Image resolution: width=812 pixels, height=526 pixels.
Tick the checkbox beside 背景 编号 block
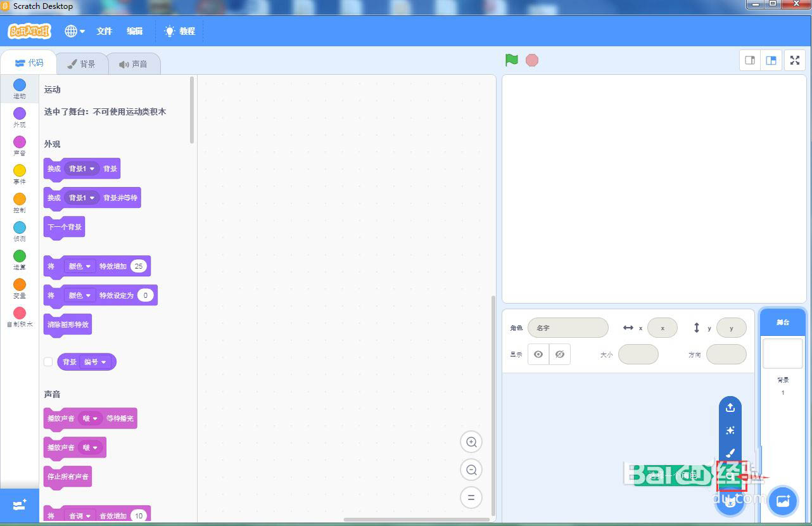click(48, 362)
